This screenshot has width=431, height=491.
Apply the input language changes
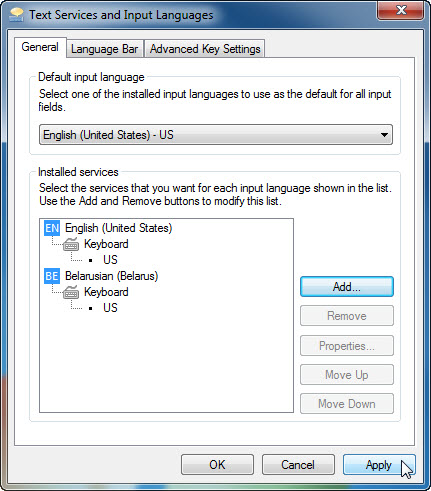point(379,465)
